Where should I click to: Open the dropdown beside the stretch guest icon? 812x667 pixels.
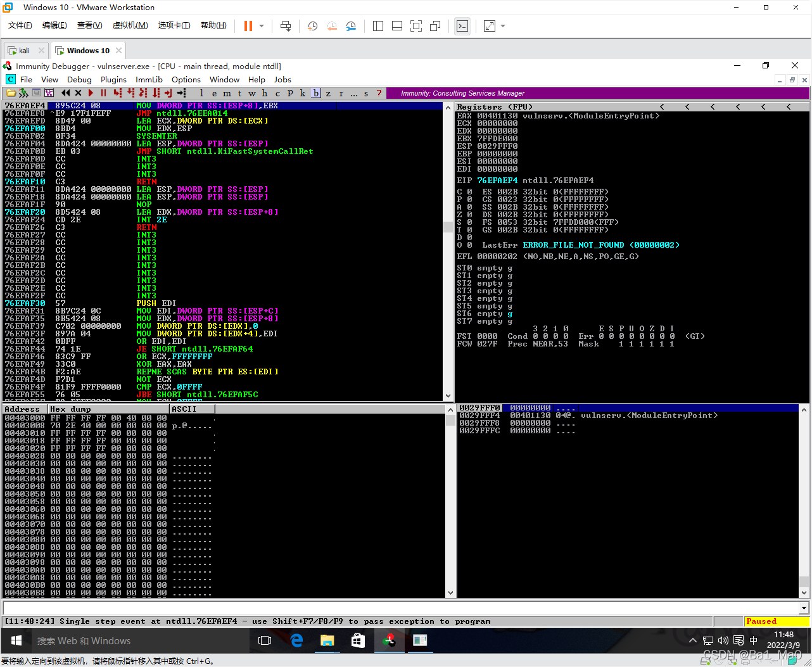(504, 26)
